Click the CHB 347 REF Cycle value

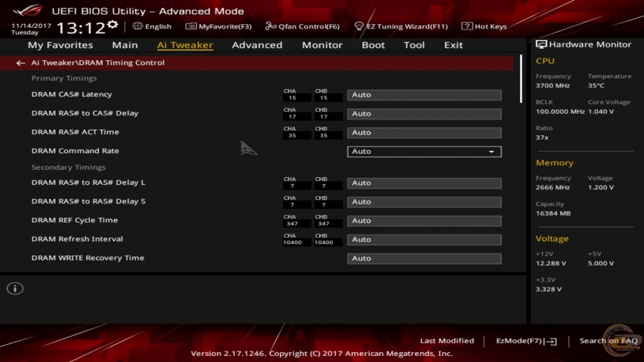324,224
